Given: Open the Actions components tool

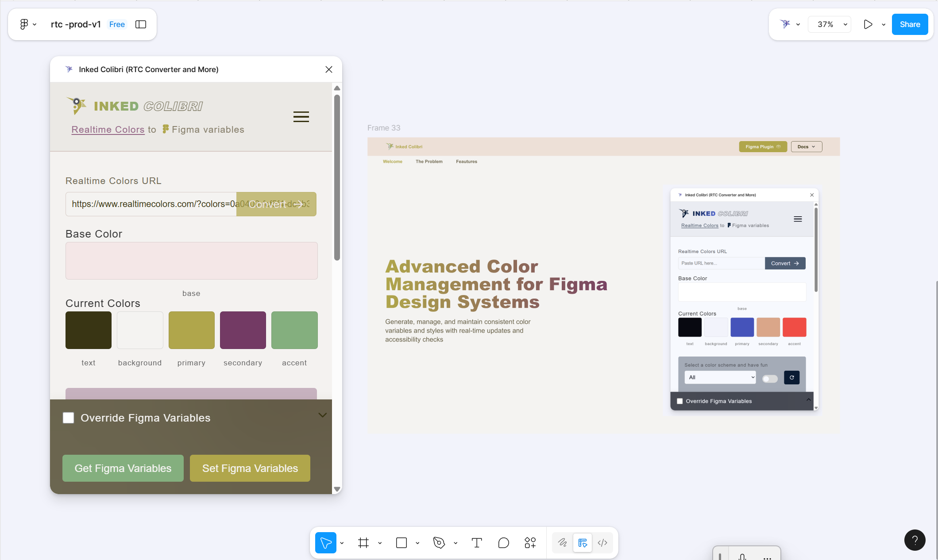Looking at the screenshot, I should 530,543.
